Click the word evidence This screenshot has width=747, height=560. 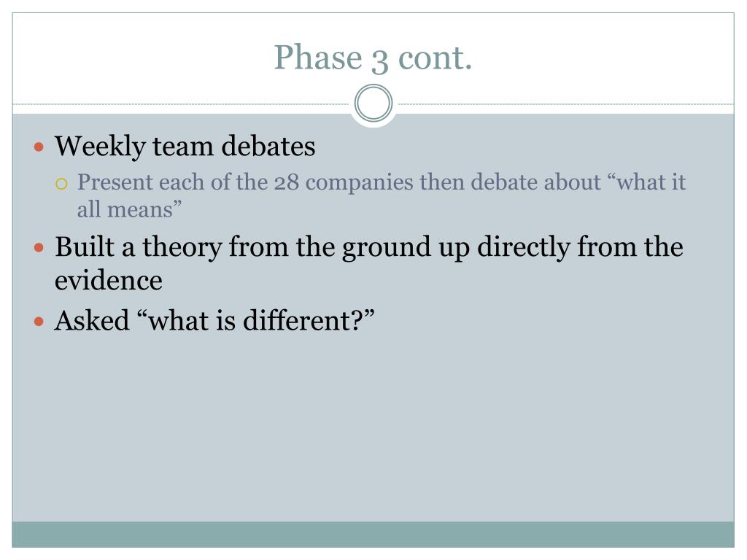(x=109, y=281)
